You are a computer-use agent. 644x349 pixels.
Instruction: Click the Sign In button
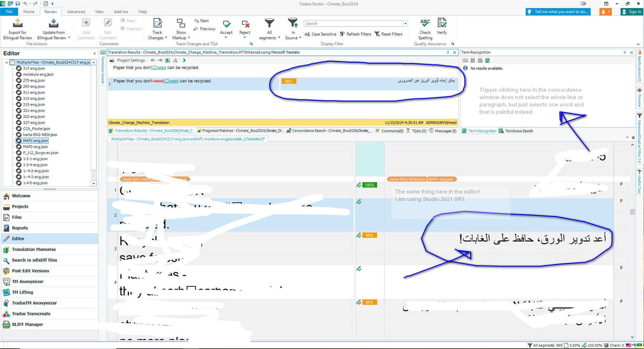tap(631, 12)
